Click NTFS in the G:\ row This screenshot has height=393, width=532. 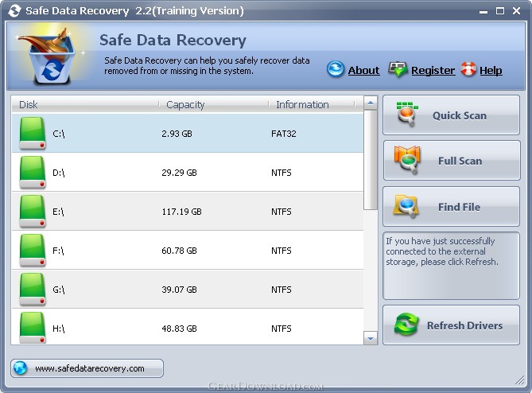(282, 290)
